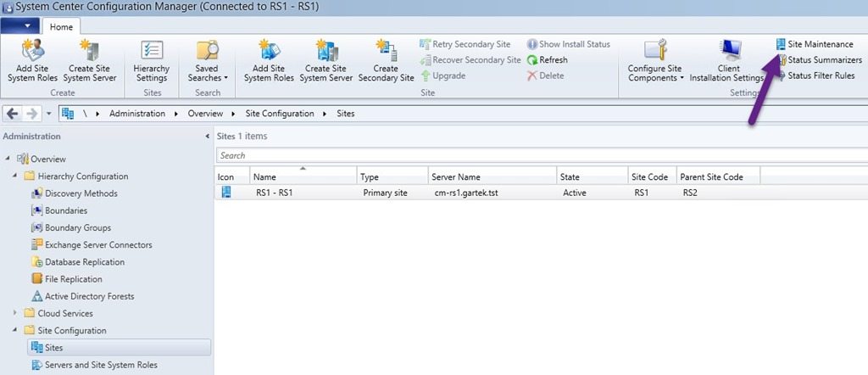Open Saved Searches dropdown
Screen dimensions: 868x375
click(x=208, y=61)
